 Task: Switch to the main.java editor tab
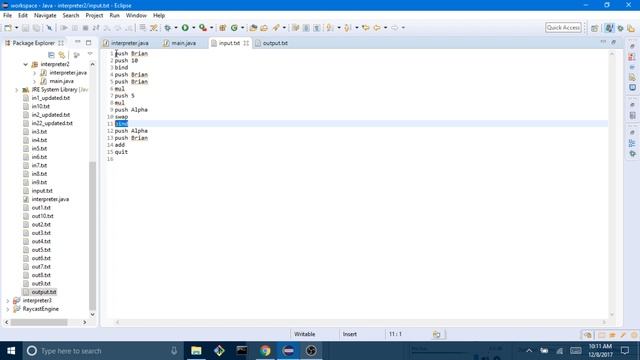click(x=180, y=43)
